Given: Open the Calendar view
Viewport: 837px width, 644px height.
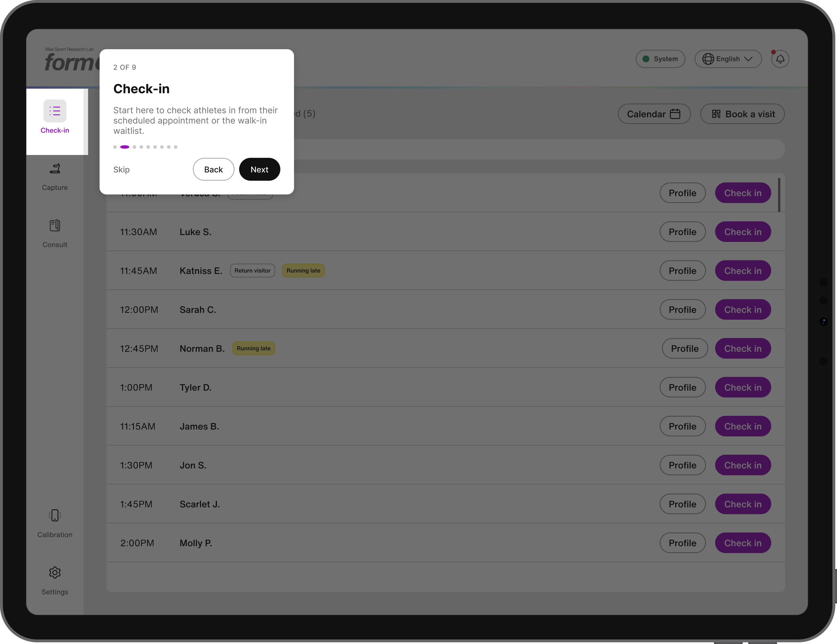Looking at the screenshot, I should 654,114.
